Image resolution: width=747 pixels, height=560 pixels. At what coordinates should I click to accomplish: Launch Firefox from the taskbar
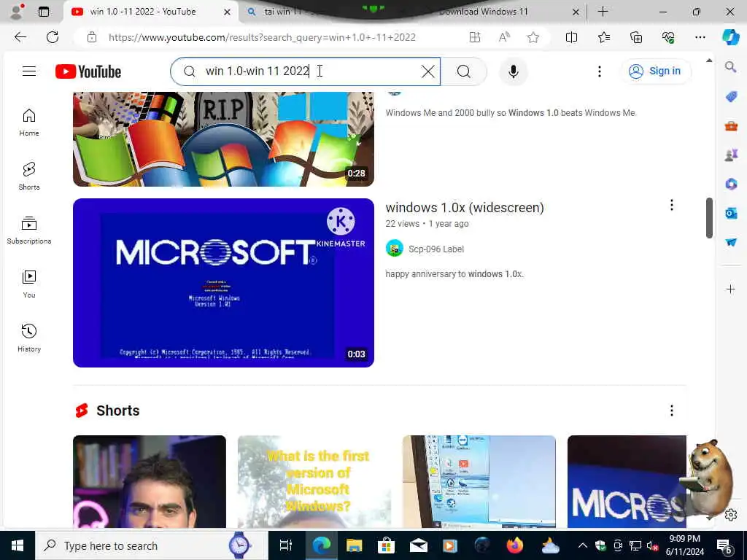pos(514,545)
